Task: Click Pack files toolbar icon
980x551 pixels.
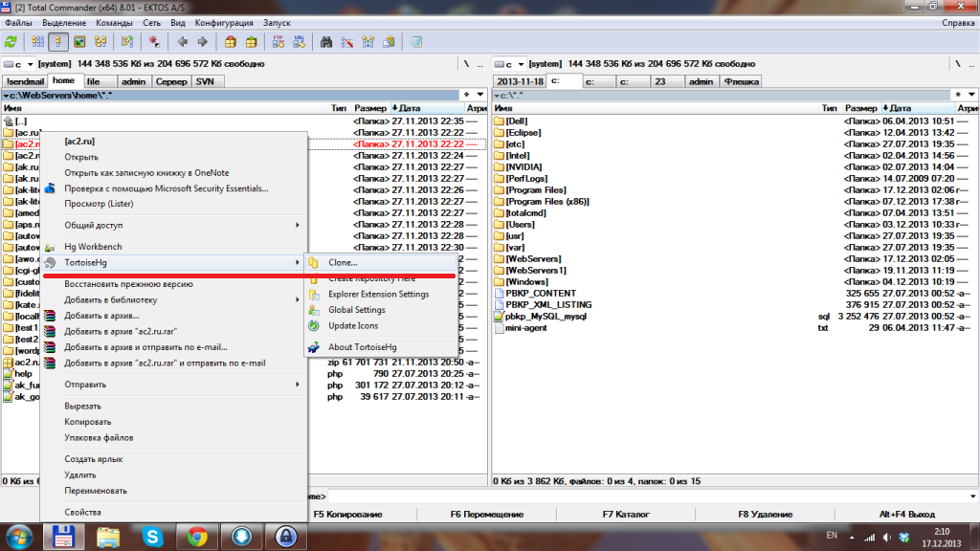Action: tap(230, 42)
